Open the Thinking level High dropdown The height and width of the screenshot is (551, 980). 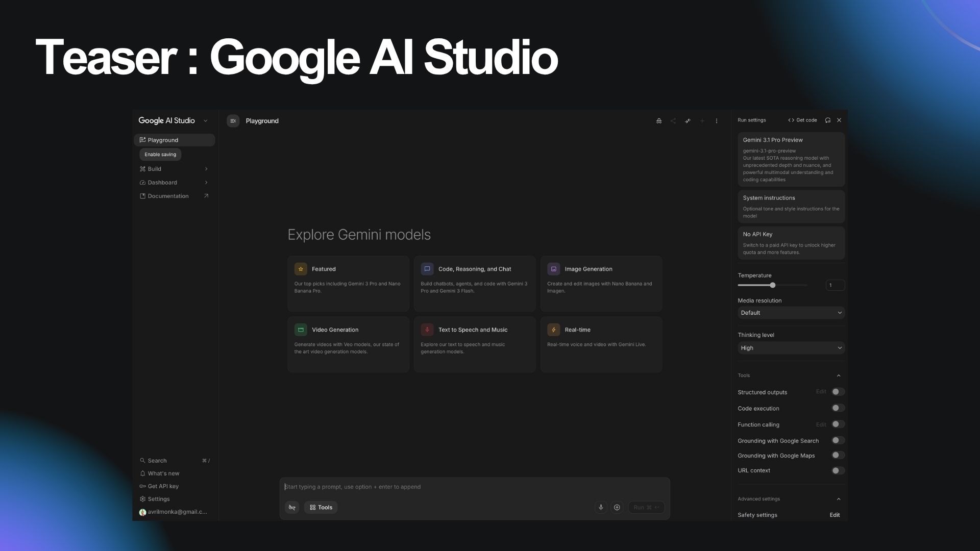tap(791, 348)
